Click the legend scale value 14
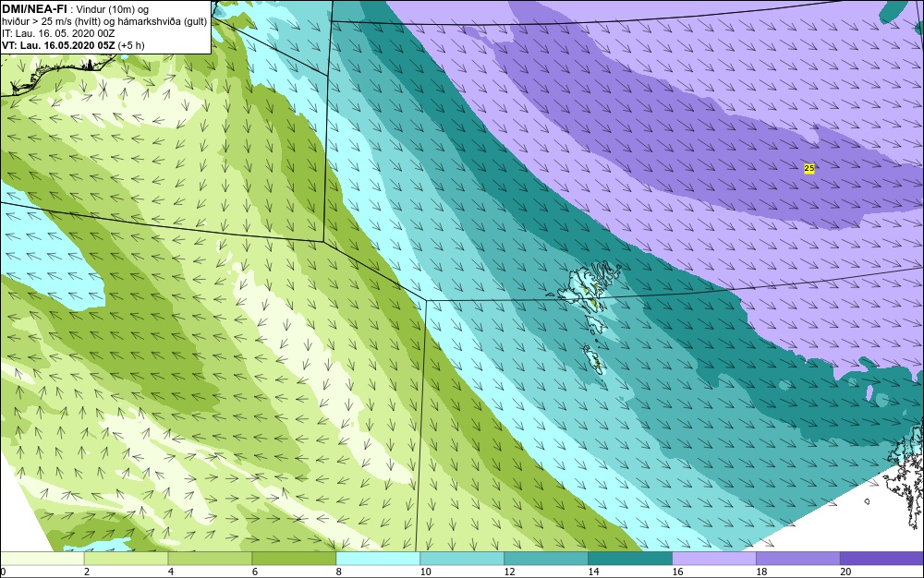The width and height of the screenshot is (924, 578). point(593,572)
